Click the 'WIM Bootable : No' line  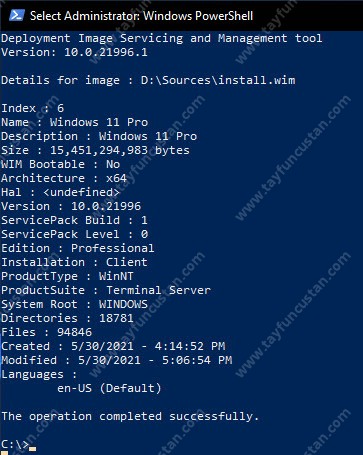point(60,164)
